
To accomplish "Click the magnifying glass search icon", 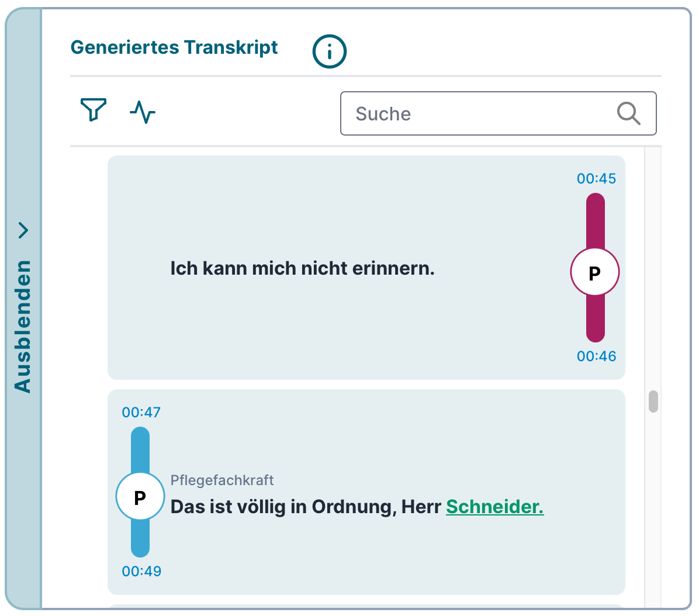I will (628, 113).
